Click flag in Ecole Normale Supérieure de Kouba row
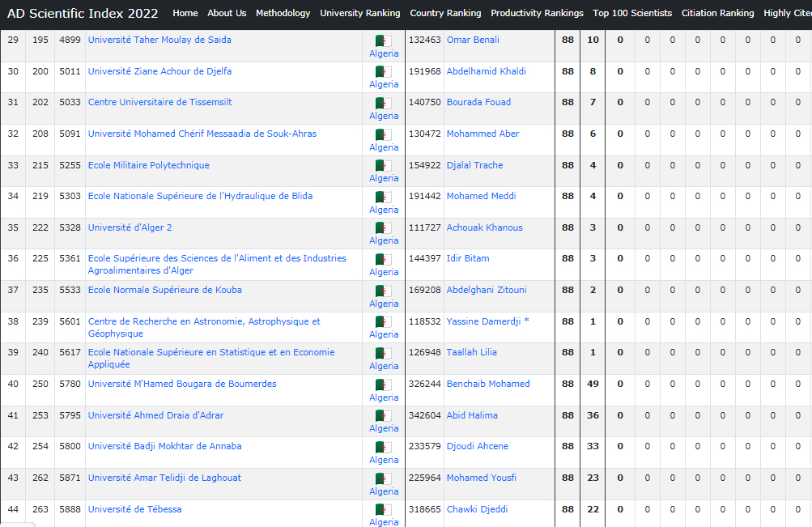The image size is (812, 527). 383,291
